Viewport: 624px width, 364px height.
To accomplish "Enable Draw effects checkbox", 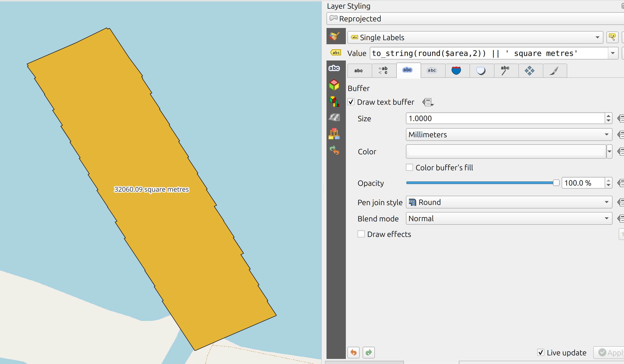I will [x=361, y=234].
